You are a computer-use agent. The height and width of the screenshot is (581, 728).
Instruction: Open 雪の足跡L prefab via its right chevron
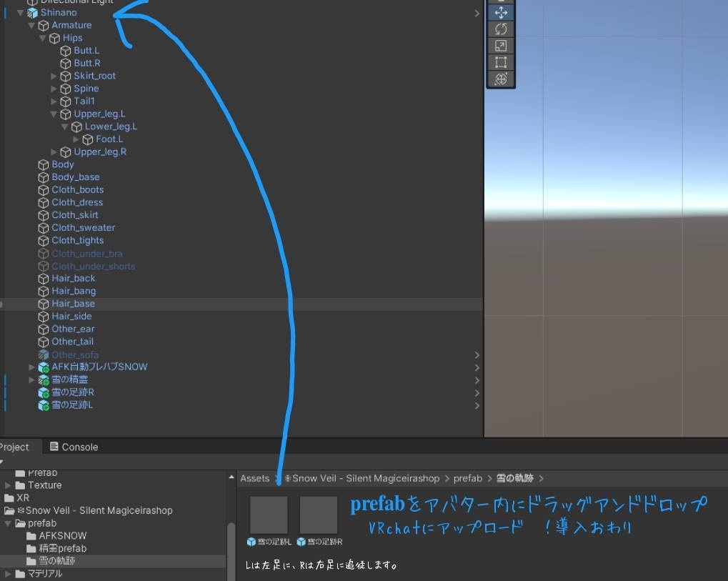(477, 406)
